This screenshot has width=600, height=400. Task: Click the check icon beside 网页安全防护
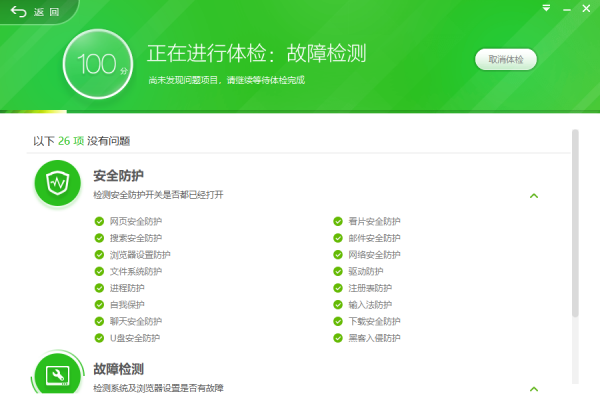(99, 221)
